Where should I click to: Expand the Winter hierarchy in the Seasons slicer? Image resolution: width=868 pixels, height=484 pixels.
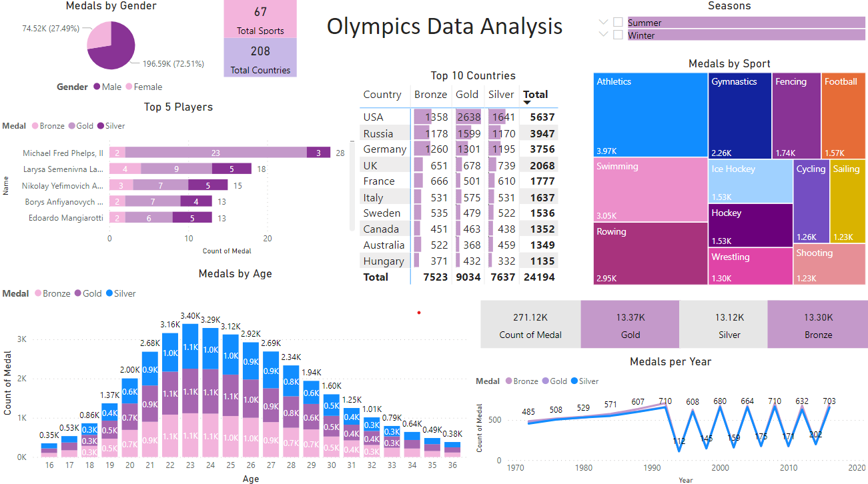[602, 35]
